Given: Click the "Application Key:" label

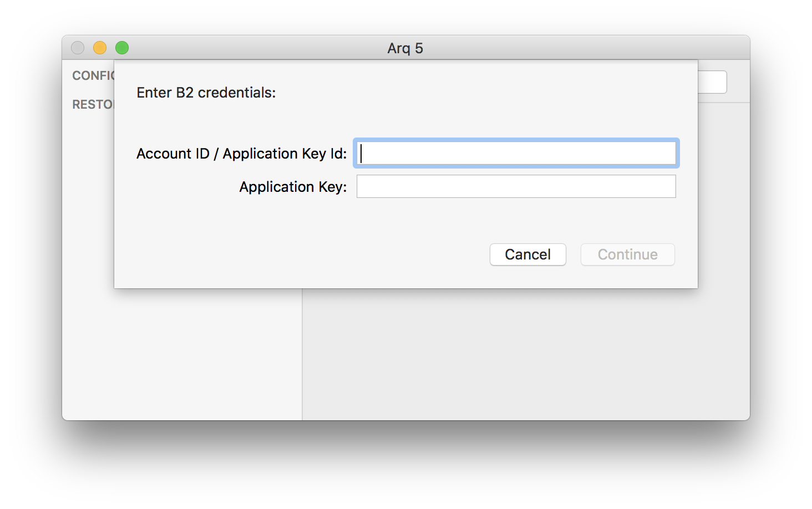Looking at the screenshot, I should pos(293,187).
